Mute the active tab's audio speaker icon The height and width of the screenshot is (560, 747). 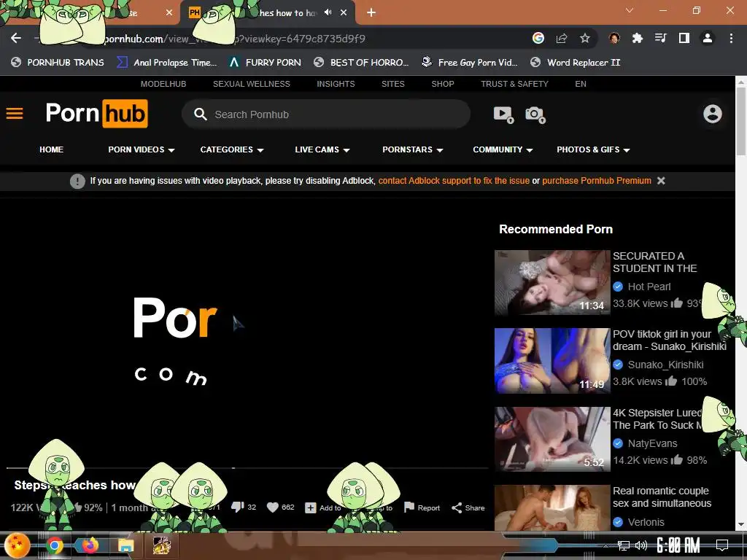tap(328, 12)
